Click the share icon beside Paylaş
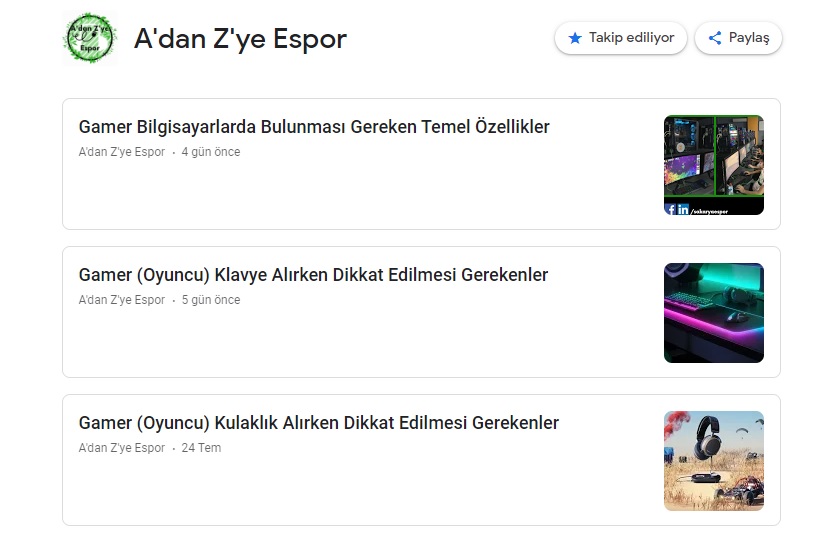Image resolution: width=839 pixels, height=542 pixels. (715, 38)
